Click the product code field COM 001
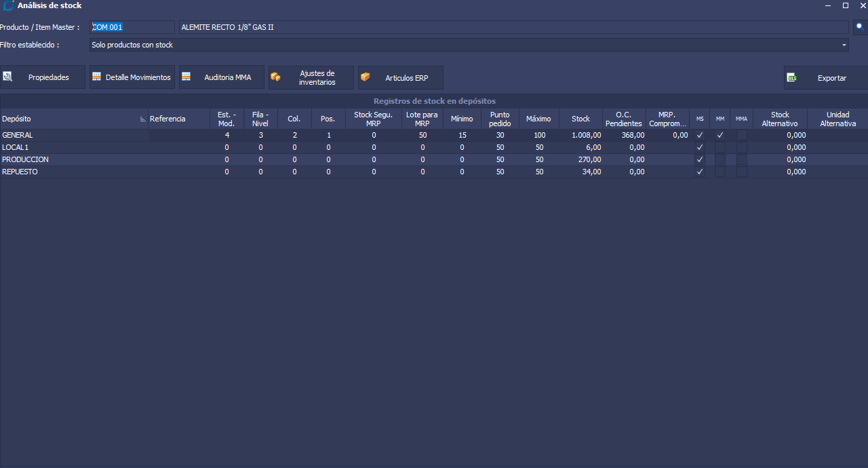868x468 pixels. coord(132,27)
